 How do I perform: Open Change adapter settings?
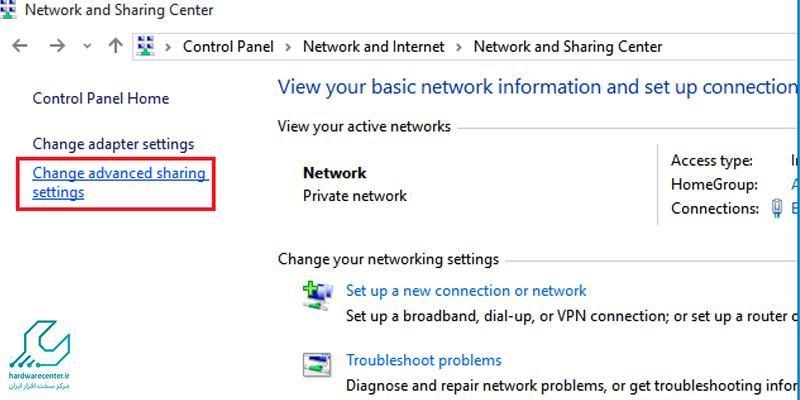point(113,144)
